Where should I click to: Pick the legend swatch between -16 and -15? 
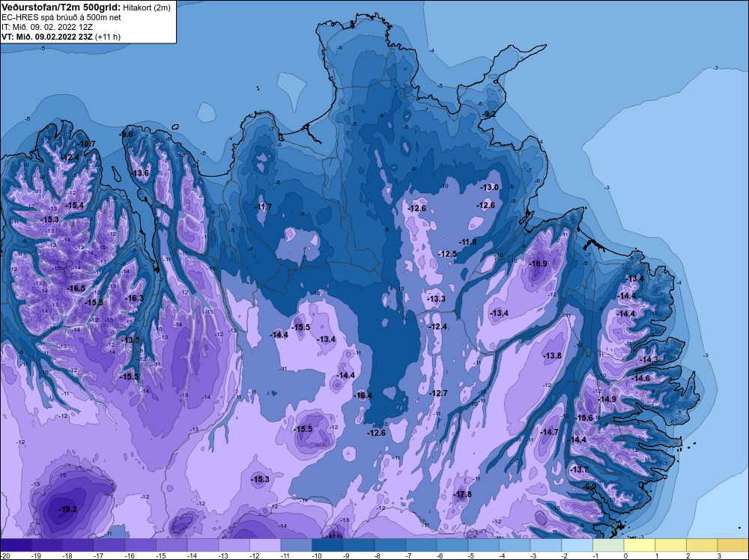click(141, 545)
